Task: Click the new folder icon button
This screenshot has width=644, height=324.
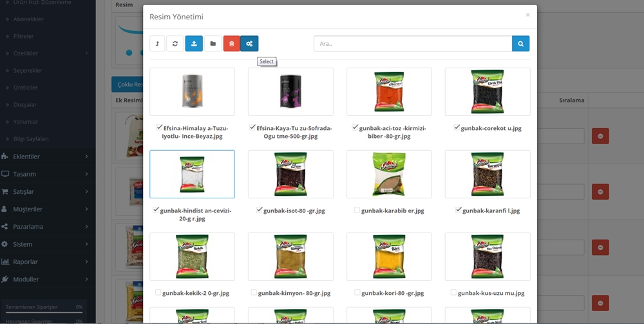Action: point(213,44)
